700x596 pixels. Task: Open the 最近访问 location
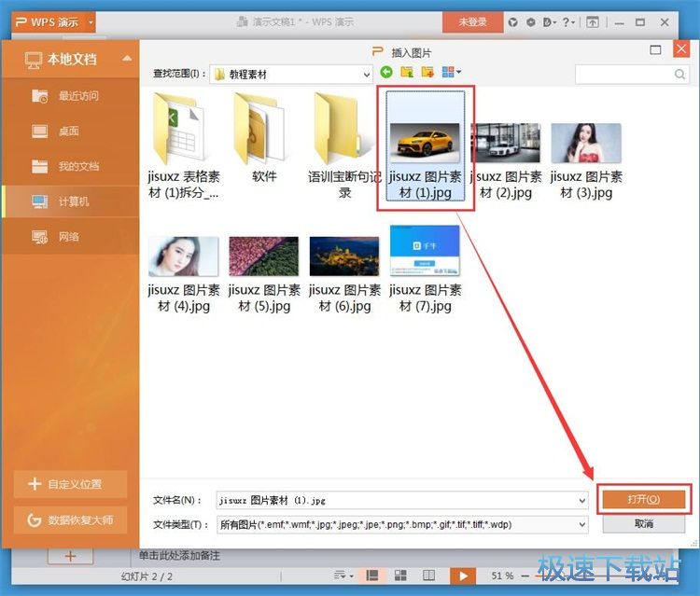pos(71,95)
